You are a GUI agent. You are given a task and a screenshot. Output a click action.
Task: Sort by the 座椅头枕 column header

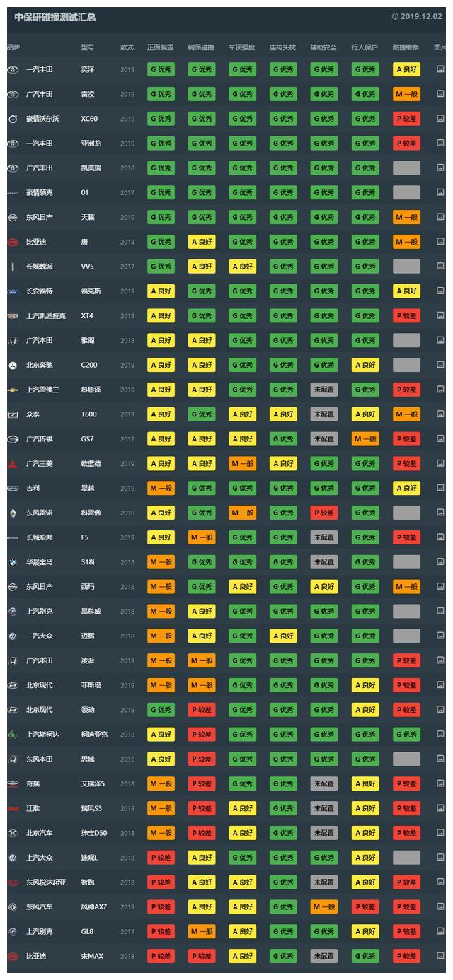283,47
